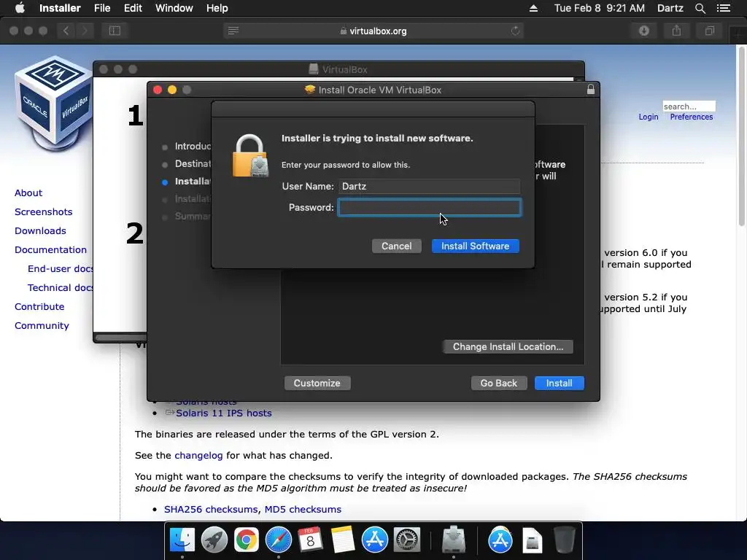The image size is (747, 560).
Task: Open the Preferences link
Action: pos(692,117)
